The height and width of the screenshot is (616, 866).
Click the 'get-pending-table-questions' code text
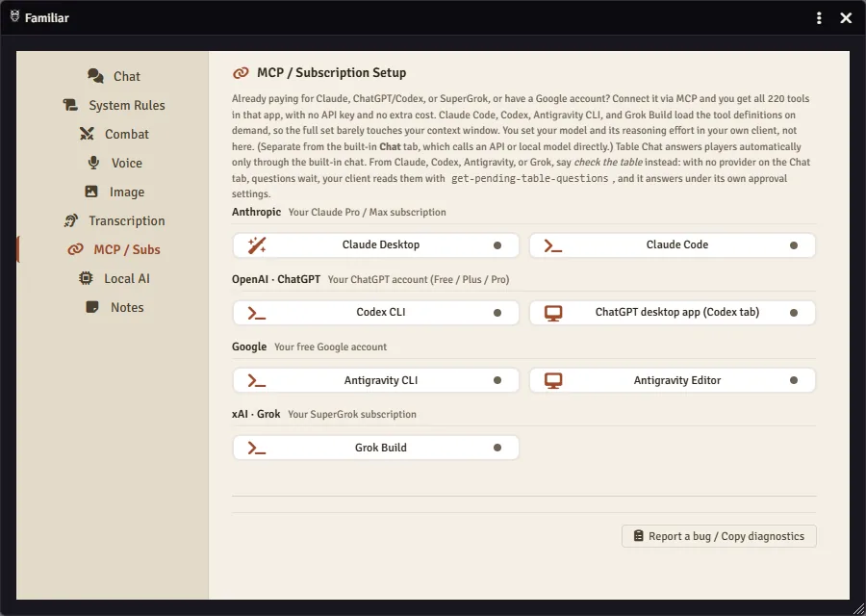click(529, 178)
